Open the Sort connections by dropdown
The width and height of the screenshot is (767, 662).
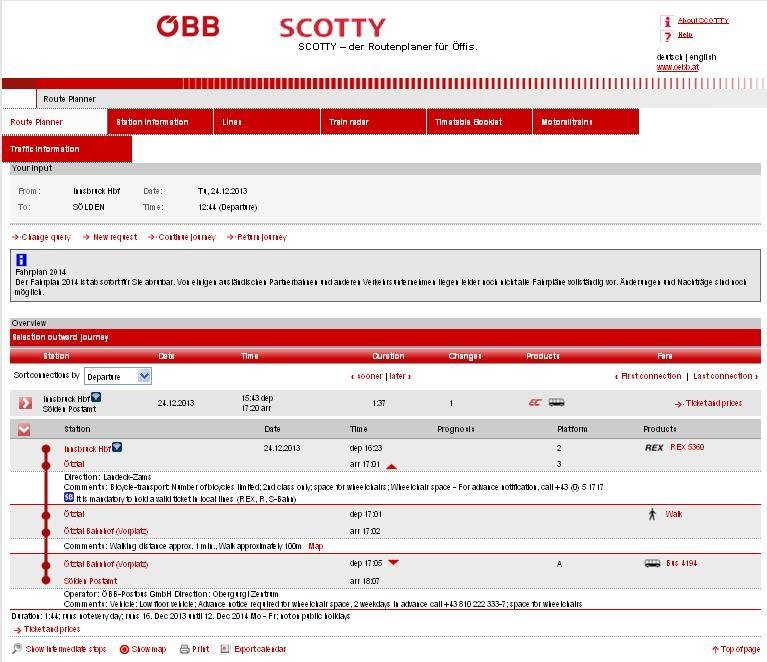click(x=118, y=376)
